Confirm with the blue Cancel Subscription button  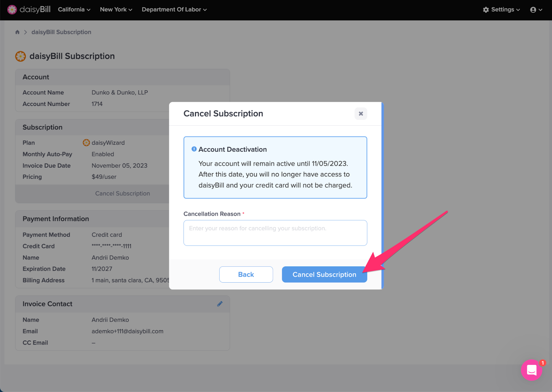pyautogui.click(x=324, y=274)
